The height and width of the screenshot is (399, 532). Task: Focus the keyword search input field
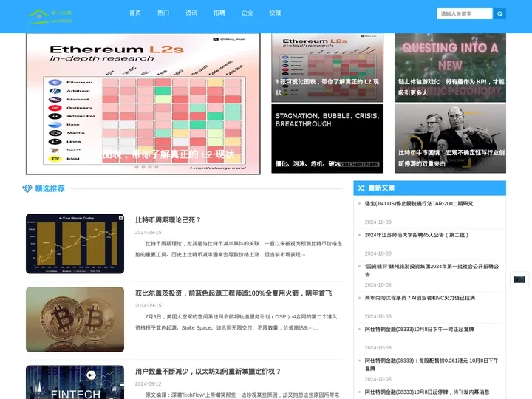click(x=465, y=14)
